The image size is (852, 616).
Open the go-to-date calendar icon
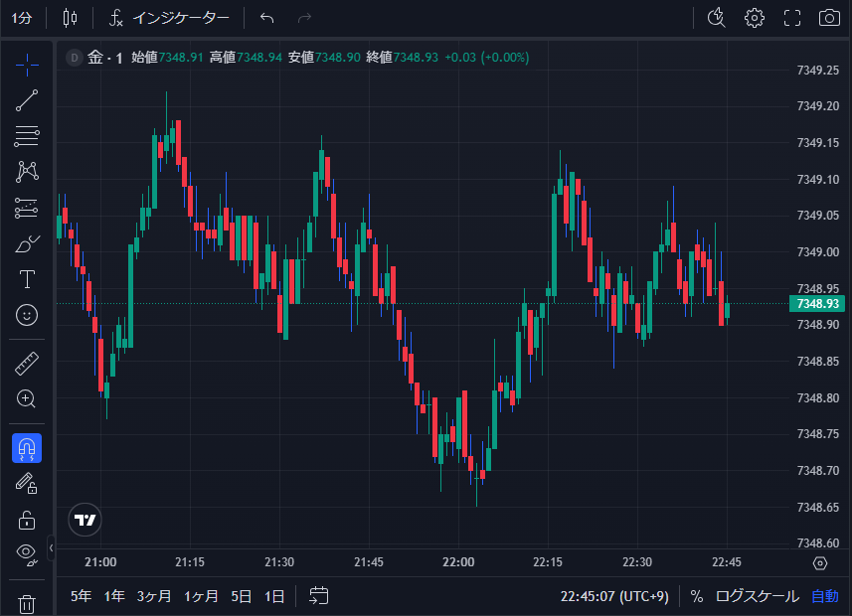coord(319,596)
